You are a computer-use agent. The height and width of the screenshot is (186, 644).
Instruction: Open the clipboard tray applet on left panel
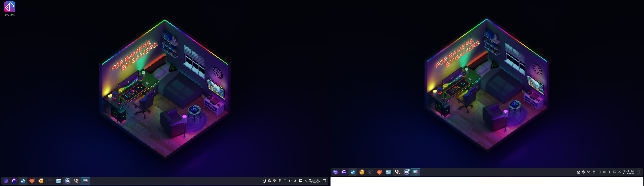280,181
